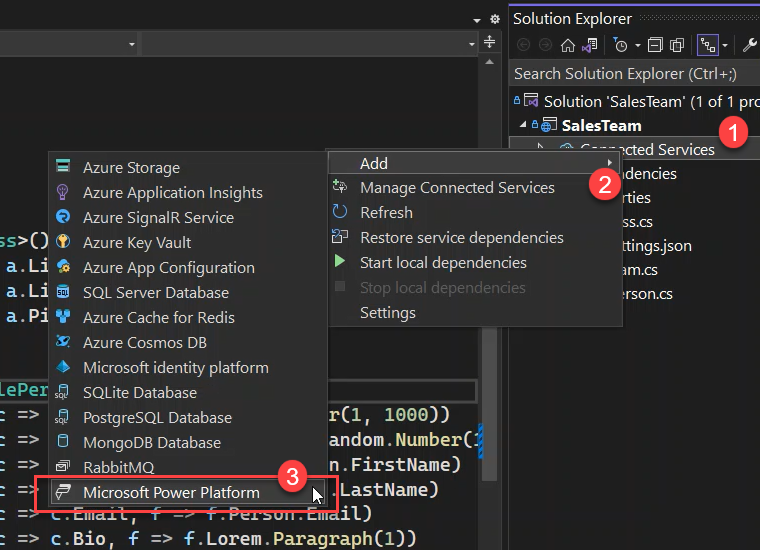
Task: Open the editor tab options gear
Action: [x=495, y=19]
